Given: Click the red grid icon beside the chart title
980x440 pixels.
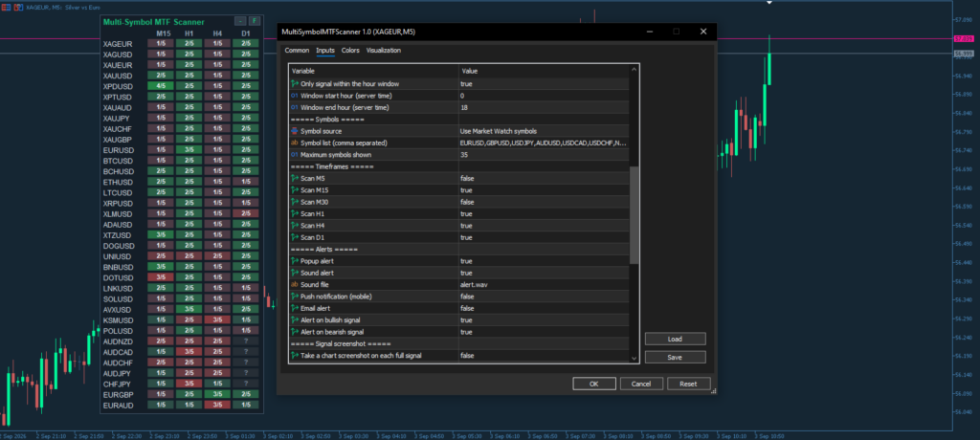Looking at the screenshot, I should (x=6, y=6).
